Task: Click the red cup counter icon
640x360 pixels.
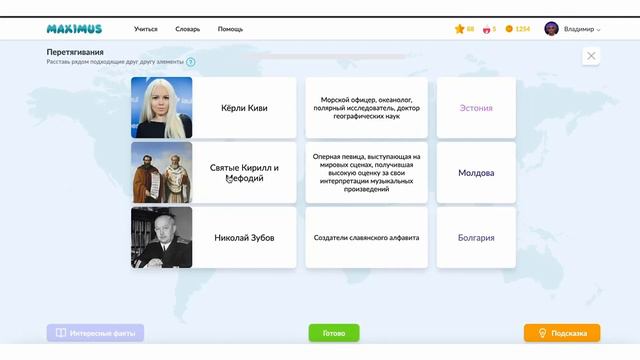Action: coord(487,29)
